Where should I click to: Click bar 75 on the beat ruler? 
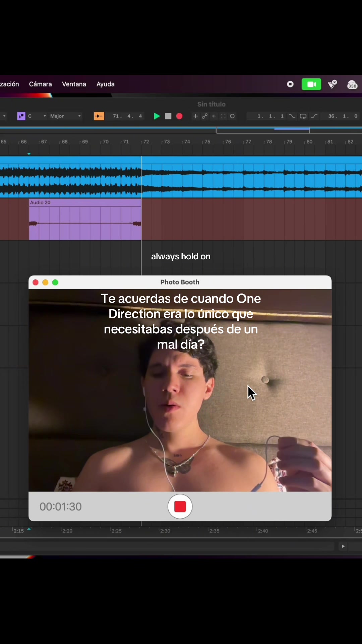pyautogui.click(x=207, y=142)
